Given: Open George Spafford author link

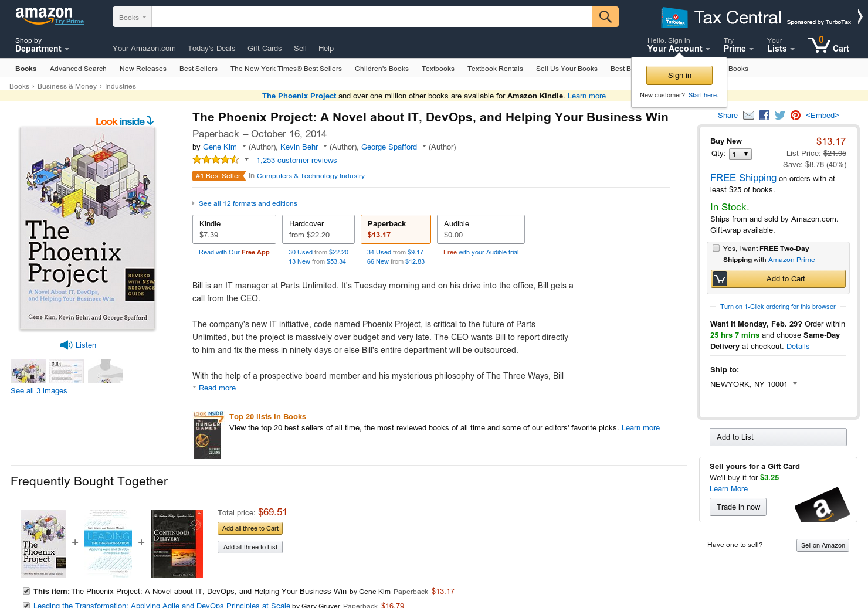Looking at the screenshot, I should [389, 147].
